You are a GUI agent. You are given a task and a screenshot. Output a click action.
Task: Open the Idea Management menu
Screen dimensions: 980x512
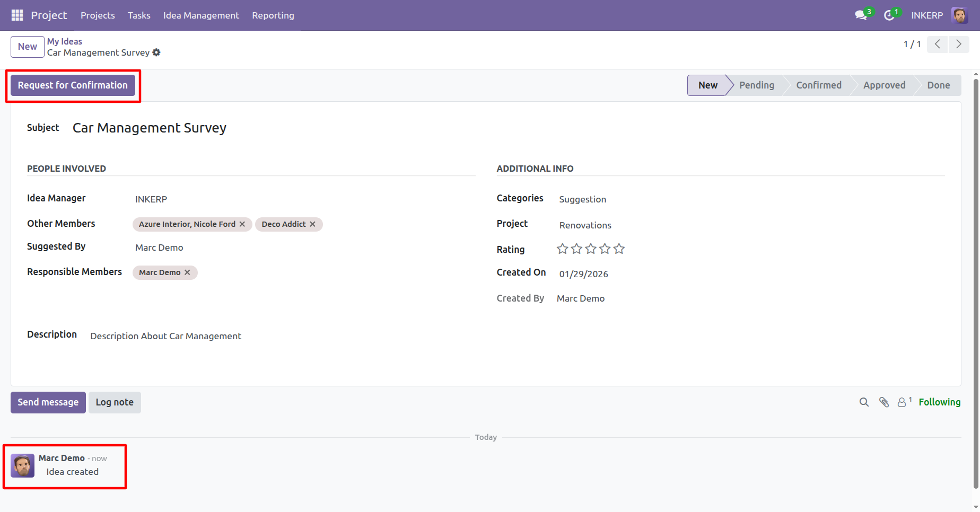coord(201,15)
